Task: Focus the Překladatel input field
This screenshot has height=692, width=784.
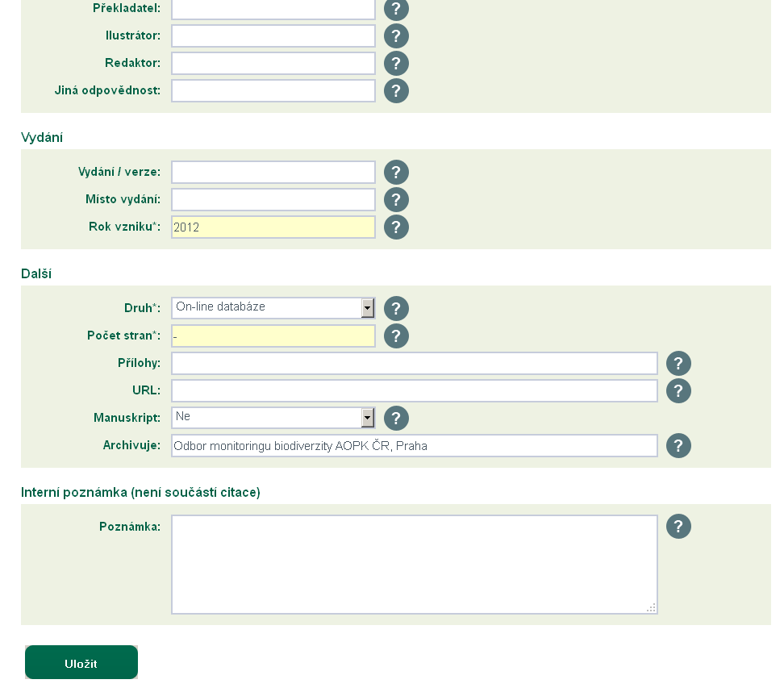Action: click(273, 9)
